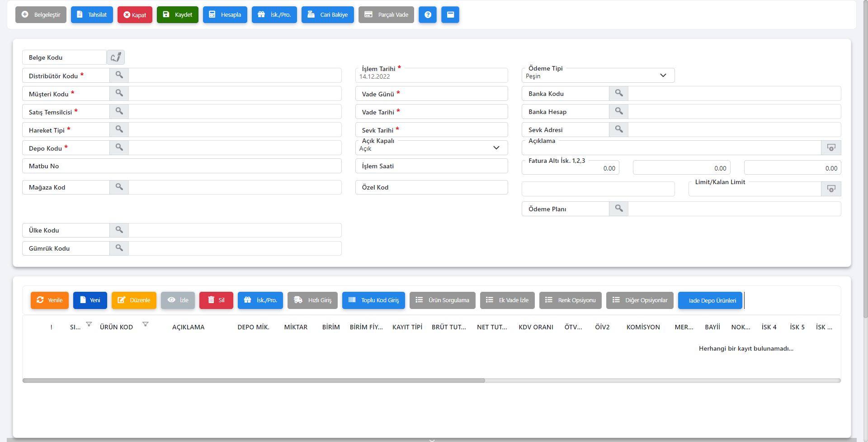The height and width of the screenshot is (442, 868).
Task: Expand the Ödeme Tipi dropdown
Action: [663, 76]
